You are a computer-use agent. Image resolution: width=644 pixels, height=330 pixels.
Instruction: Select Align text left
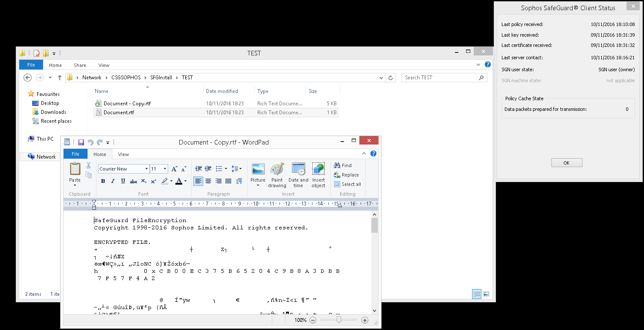pos(198,181)
